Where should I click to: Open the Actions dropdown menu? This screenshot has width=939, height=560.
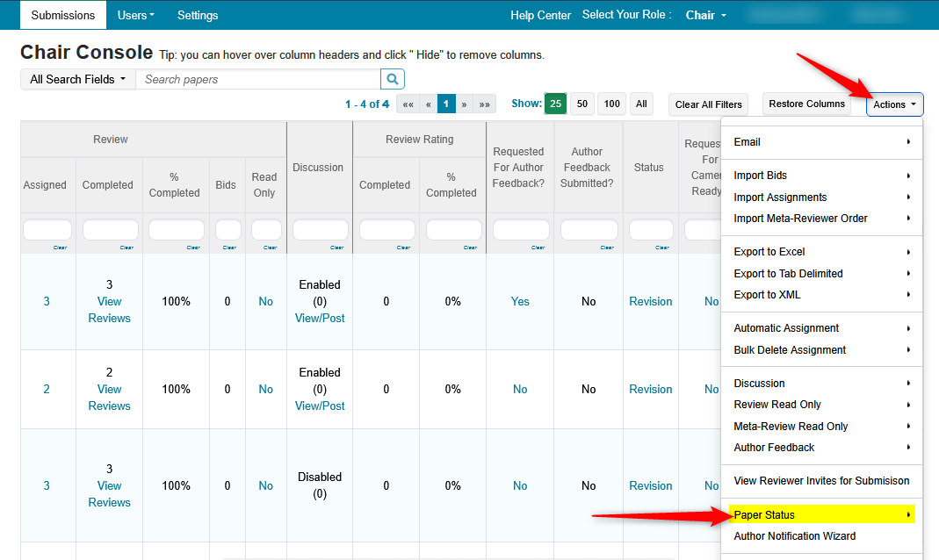(894, 104)
